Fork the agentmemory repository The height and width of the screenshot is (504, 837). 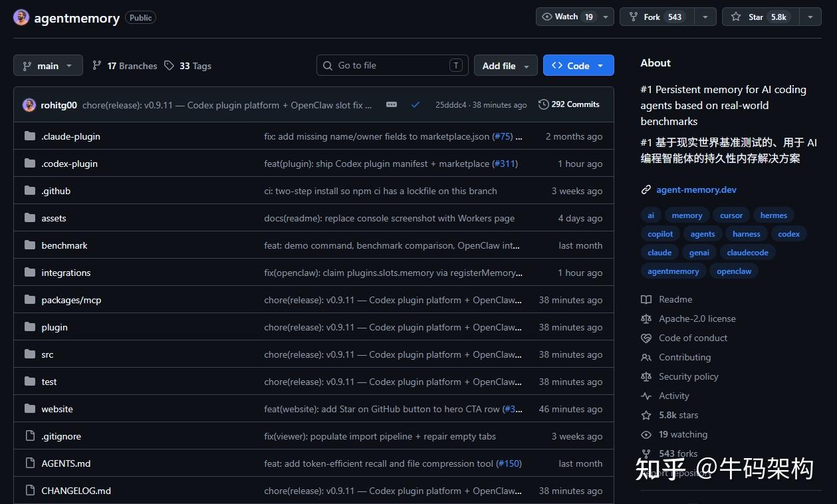click(657, 17)
